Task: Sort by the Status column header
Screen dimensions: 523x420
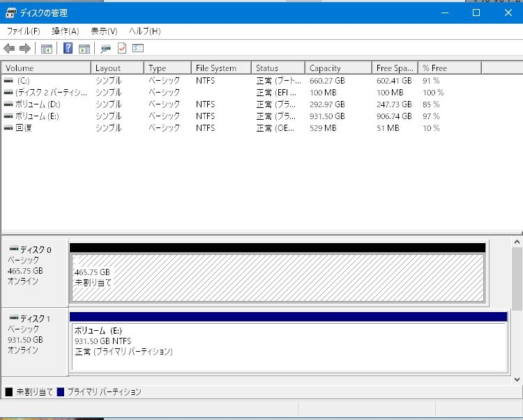Action: pyautogui.click(x=278, y=68)
